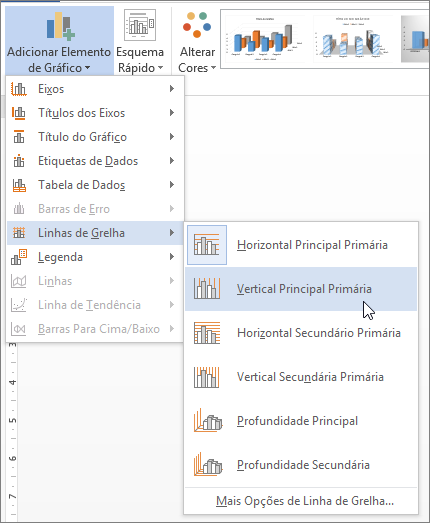Click the Etiquetas de Dados icon
Screen dimensions: 430x523
19,161
